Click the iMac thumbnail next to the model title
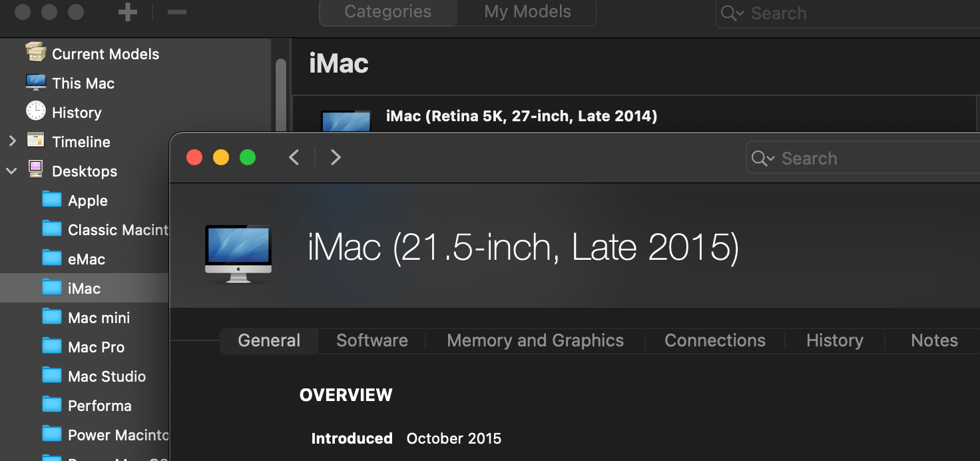 [x=238, y=252]
